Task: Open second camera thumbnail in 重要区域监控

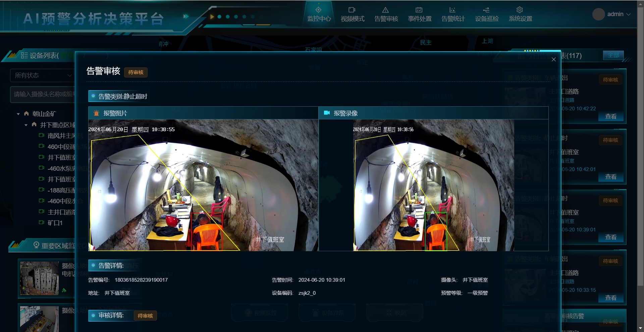Action: pos(39,319)
